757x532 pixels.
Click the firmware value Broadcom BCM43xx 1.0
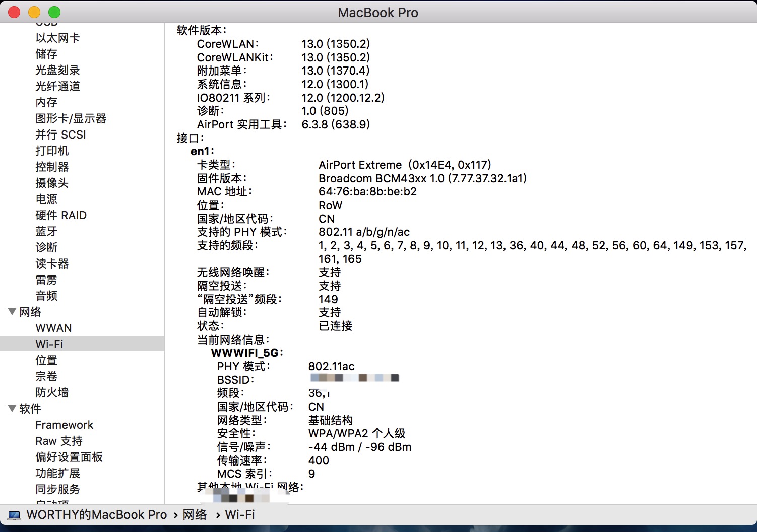(422, 178)
